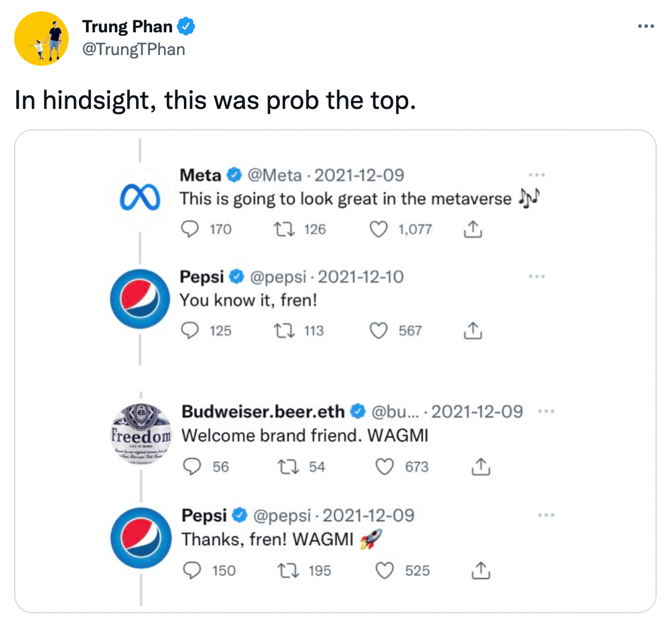Share the Meta tweet via share icon

pos(473,229)
